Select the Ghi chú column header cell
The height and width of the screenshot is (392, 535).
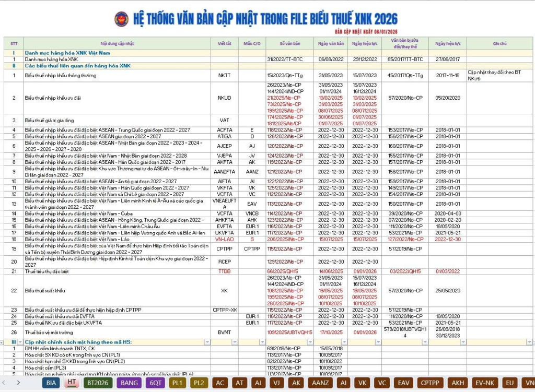tap(499, 43)
